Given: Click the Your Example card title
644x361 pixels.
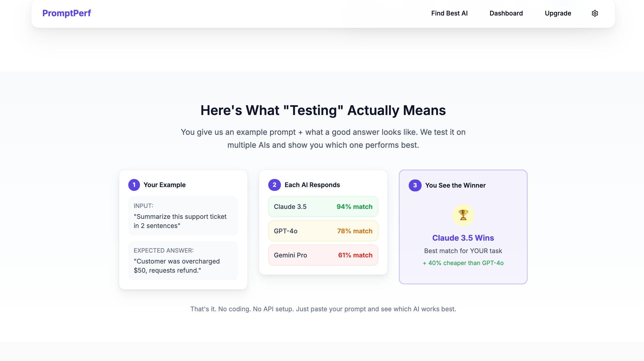Looking at the screenshot, I should point(165,185).
